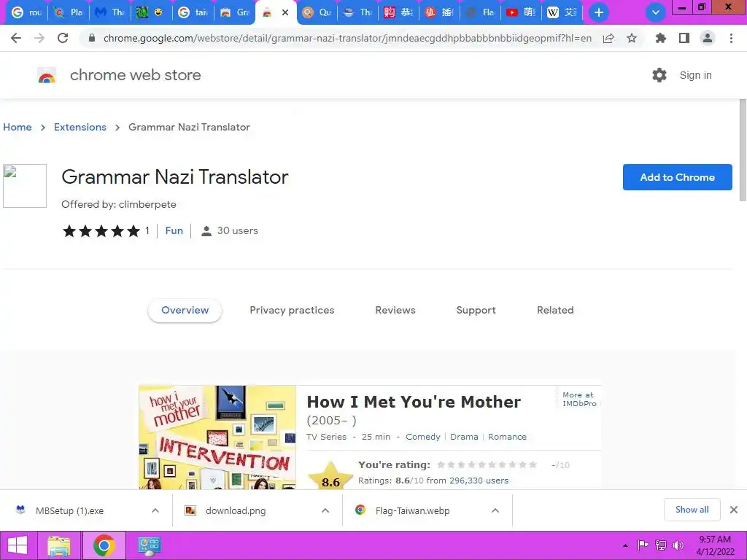Viewport: 747px width, 560px height.
Task: Go to Home breadcrumb link
Action: tap(18, 127)
